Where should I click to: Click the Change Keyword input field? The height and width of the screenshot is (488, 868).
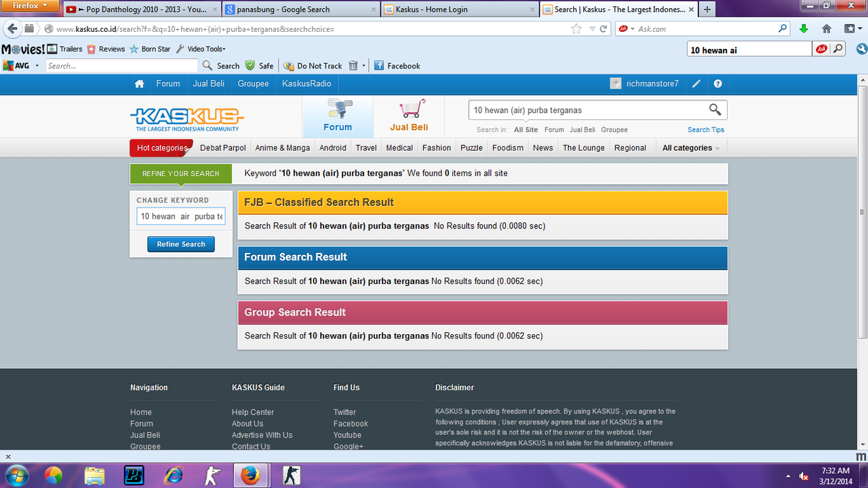(181, 216)
